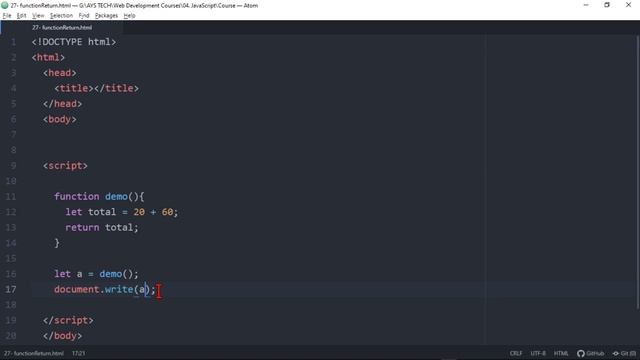Click the closing '</body>' tag
This screenshot has height=360, width=640.
pos(62,336)
